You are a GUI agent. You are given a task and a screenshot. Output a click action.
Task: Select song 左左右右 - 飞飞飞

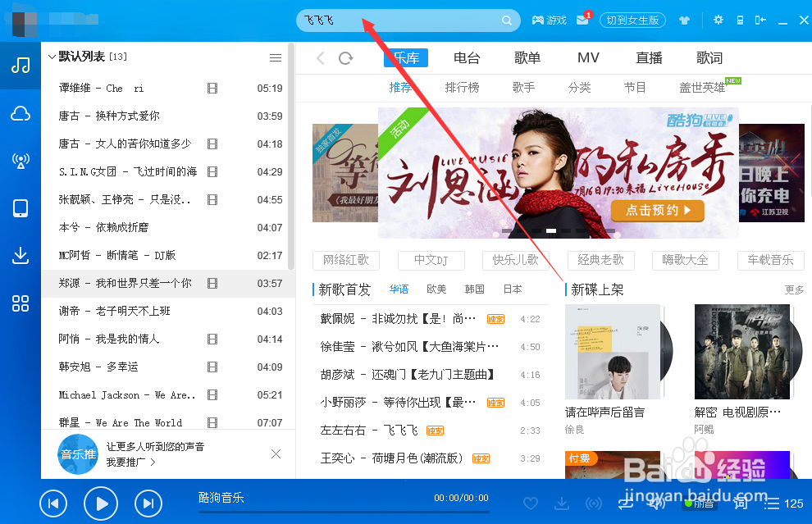pos(431,431)
